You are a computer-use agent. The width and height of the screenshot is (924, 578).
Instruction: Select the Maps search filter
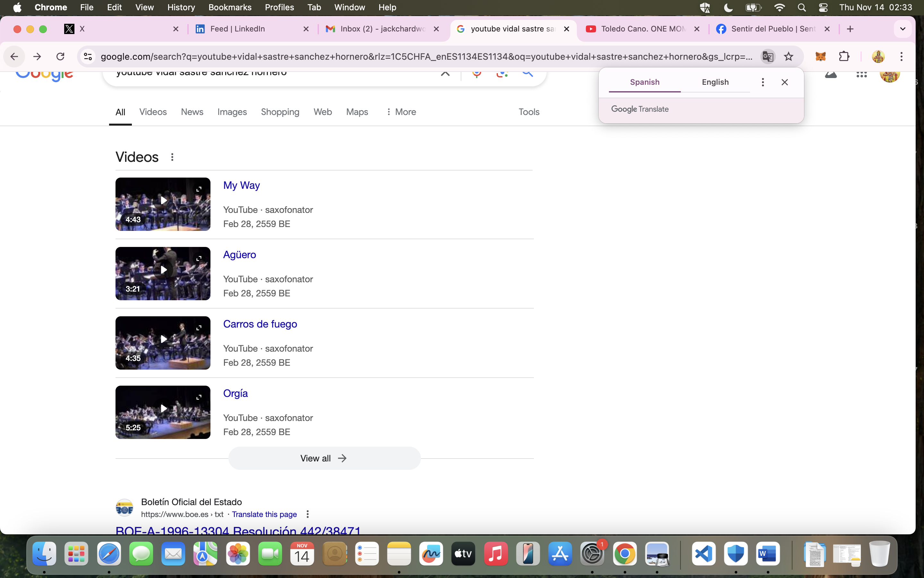357,112
